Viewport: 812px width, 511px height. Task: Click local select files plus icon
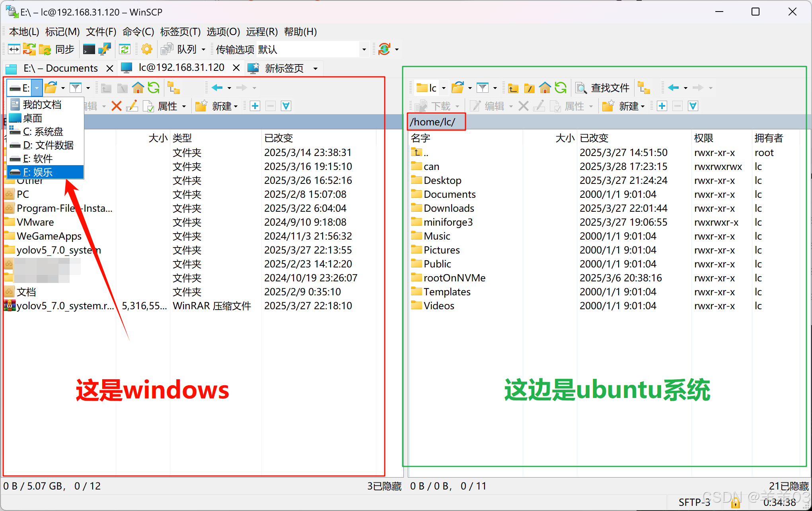click(x=255, y=106)
